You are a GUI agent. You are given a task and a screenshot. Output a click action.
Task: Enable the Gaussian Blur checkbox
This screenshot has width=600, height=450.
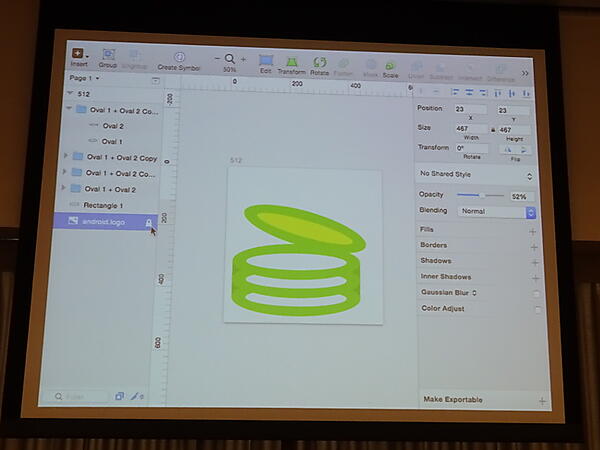[x=537, y=293]
